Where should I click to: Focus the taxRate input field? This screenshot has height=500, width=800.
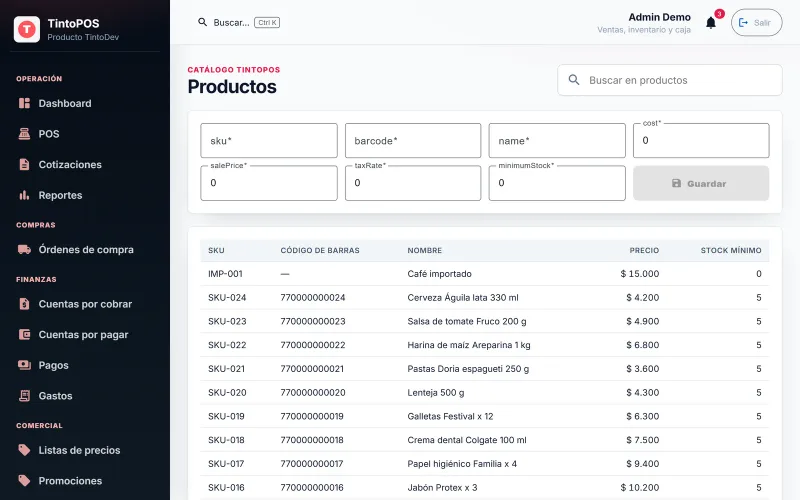pyautogui.click(x=413, y=183)
